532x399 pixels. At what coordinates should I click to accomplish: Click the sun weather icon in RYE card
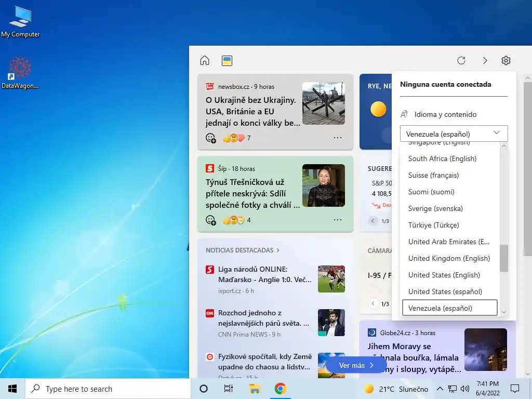(378, 109)
